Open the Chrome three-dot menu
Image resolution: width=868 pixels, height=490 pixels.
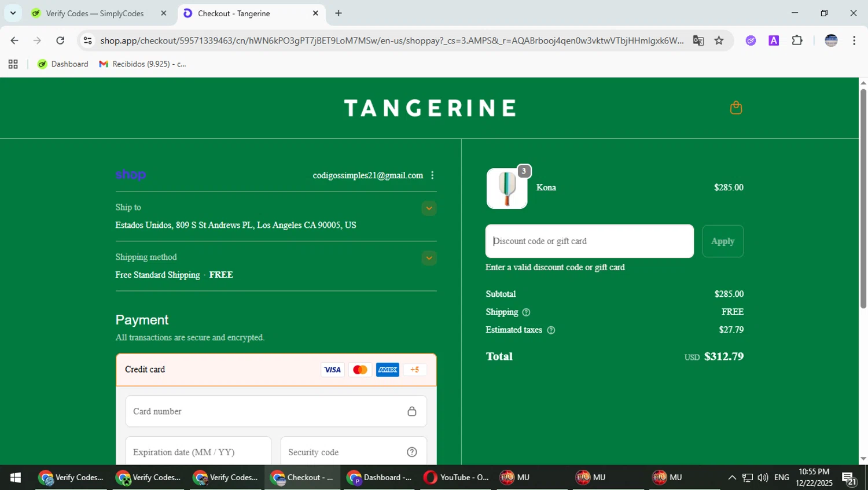tap(854, 40)
